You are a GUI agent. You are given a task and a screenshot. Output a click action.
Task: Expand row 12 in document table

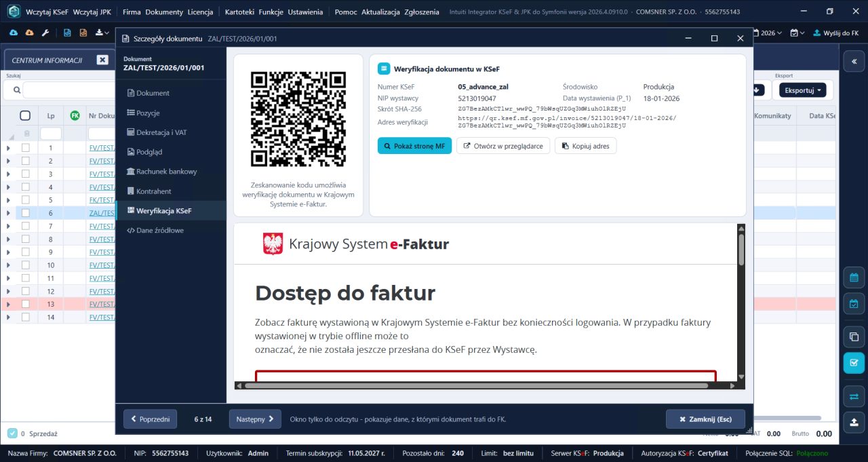8,291
